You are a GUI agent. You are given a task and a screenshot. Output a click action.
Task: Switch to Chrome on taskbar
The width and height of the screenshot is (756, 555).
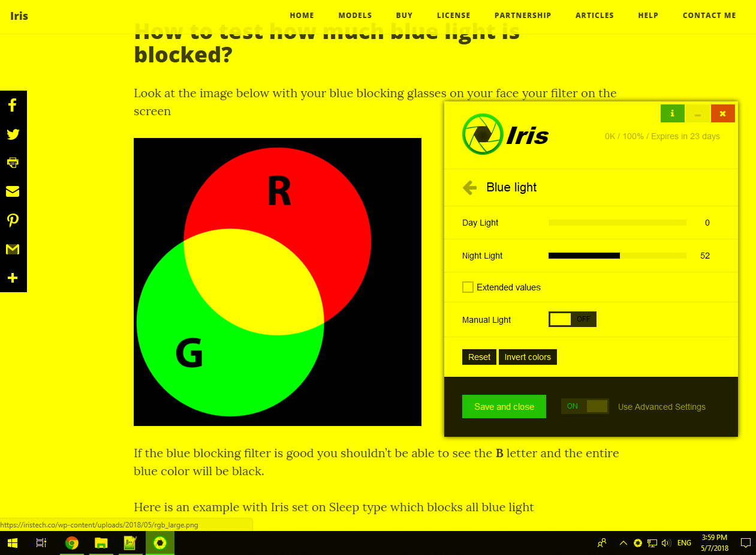(72, 543)
